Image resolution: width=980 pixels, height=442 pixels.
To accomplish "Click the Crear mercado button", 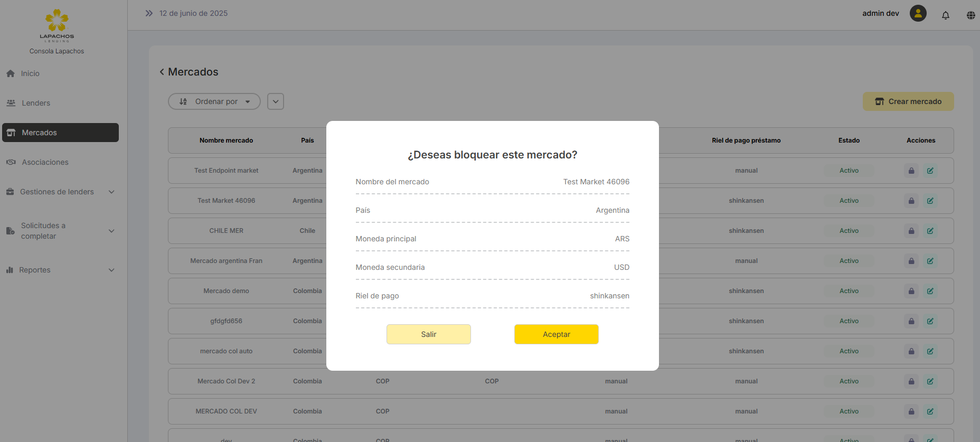I will 908,101.
